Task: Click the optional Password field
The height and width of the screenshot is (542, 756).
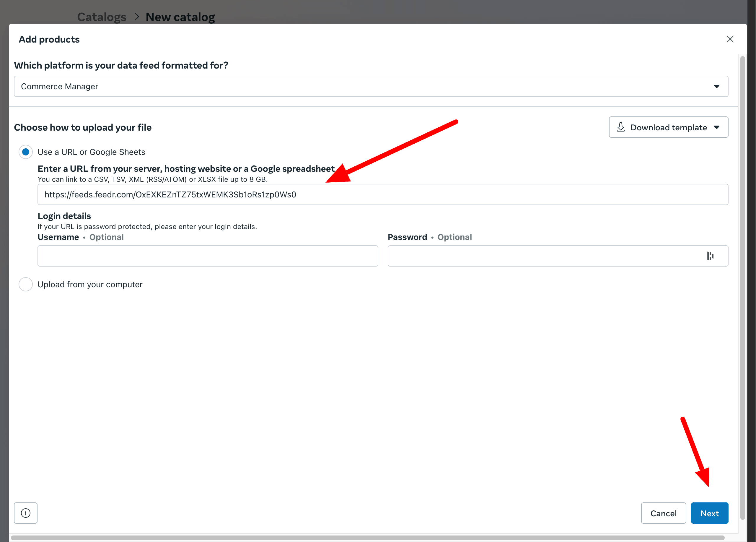Action: 533,256
